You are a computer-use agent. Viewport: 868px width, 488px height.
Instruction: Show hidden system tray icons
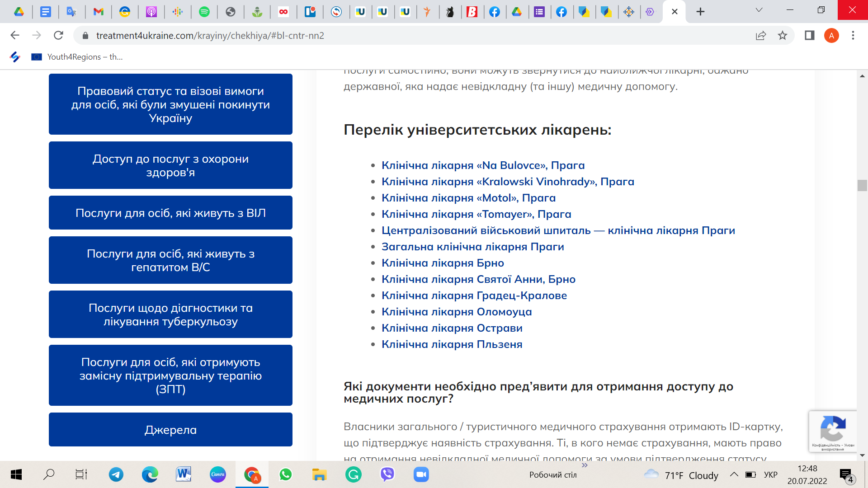[734, 474]
